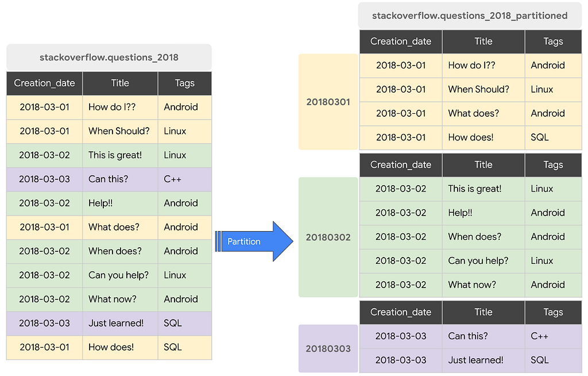This screenshot has width=588, height=376.
Task: Click the blue Partition arrow
Action: [253, 241]
